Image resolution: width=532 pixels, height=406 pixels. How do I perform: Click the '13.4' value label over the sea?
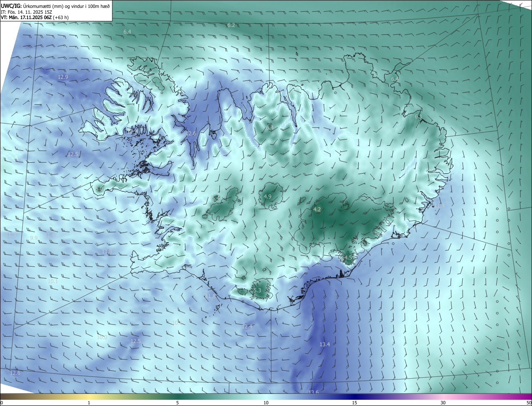[325, 345]
